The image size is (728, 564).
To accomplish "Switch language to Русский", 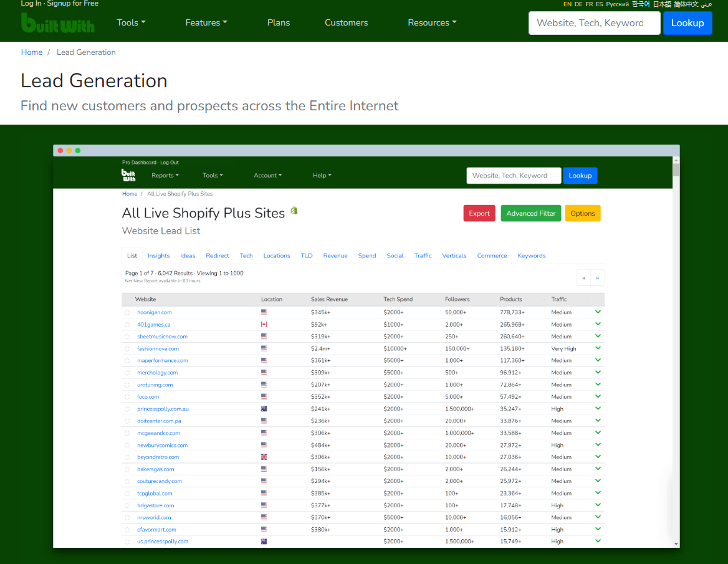I will click(617, 4).
